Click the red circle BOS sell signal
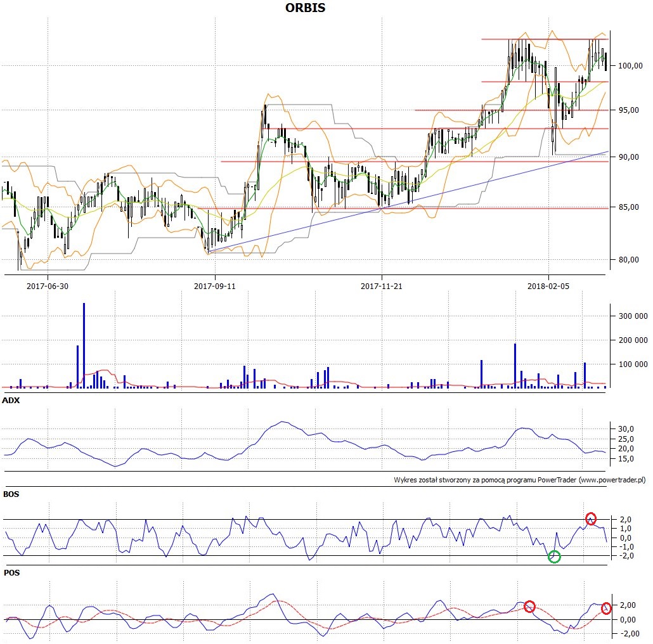 [x=590, y=518]
